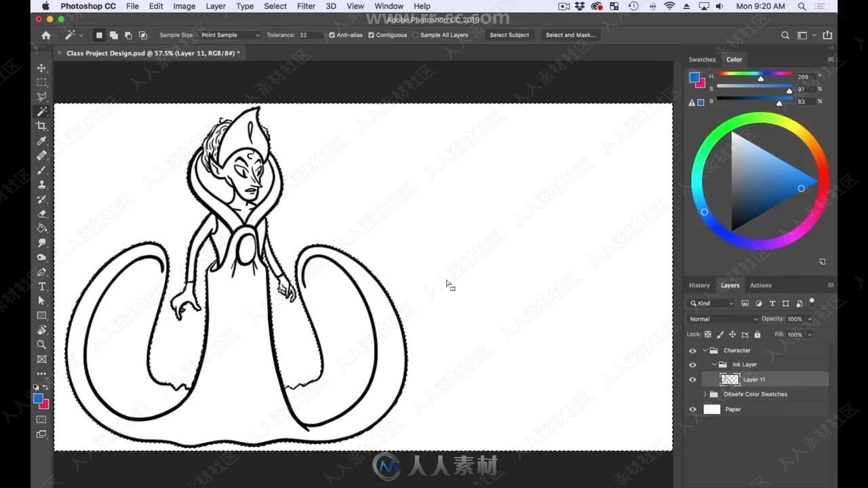
Task: Select the Eraser tool
Action: coord(41,213)
